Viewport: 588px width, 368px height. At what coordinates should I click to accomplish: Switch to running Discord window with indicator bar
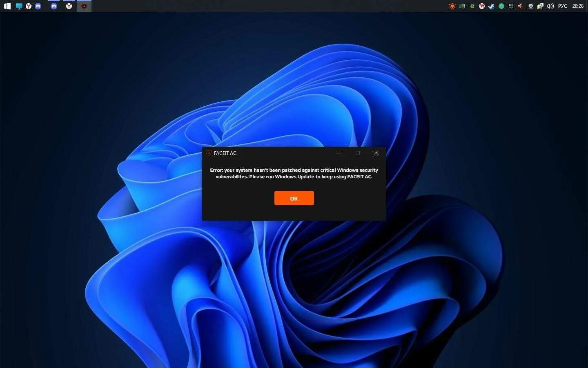tap(53, 6)
